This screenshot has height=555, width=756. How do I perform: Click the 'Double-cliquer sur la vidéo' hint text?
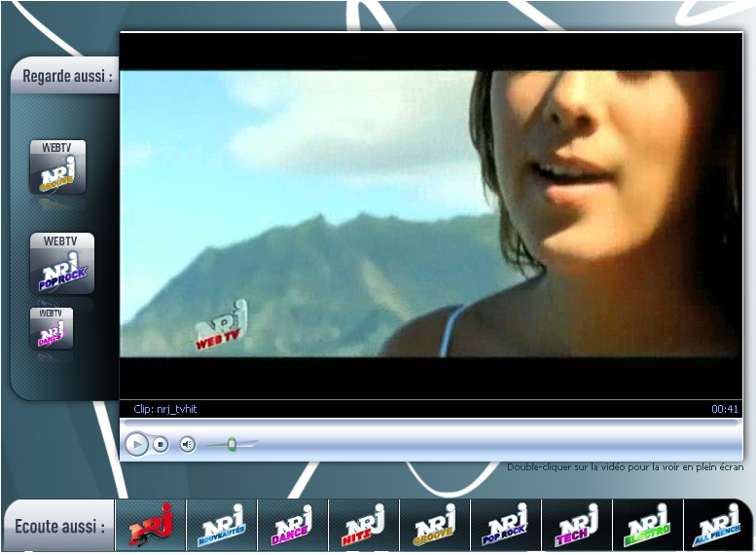click(625, 467)
